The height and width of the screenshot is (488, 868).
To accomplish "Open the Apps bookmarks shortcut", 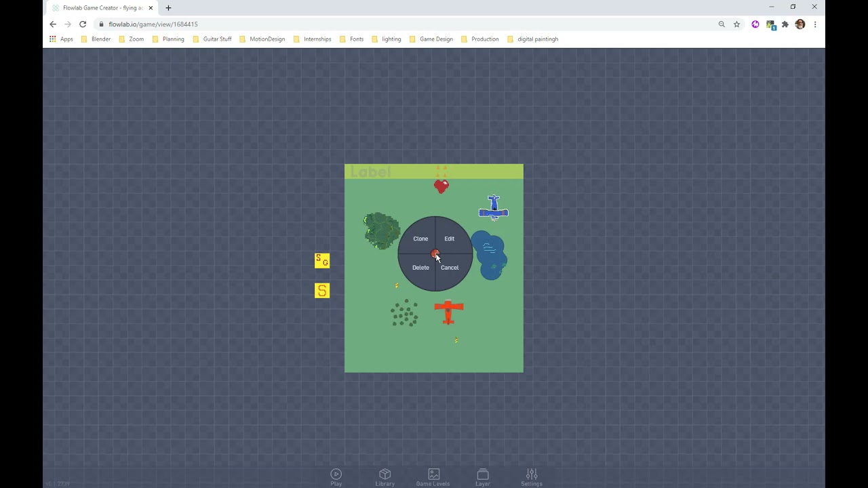I will pyautogui.click(x=61, y=39).
